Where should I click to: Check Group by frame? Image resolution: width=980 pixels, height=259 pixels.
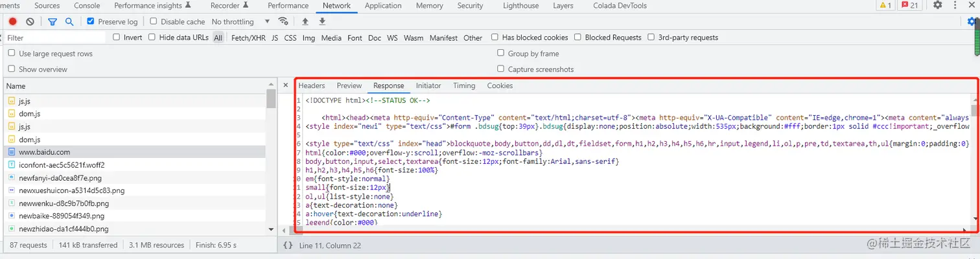(x=501, y=54)
